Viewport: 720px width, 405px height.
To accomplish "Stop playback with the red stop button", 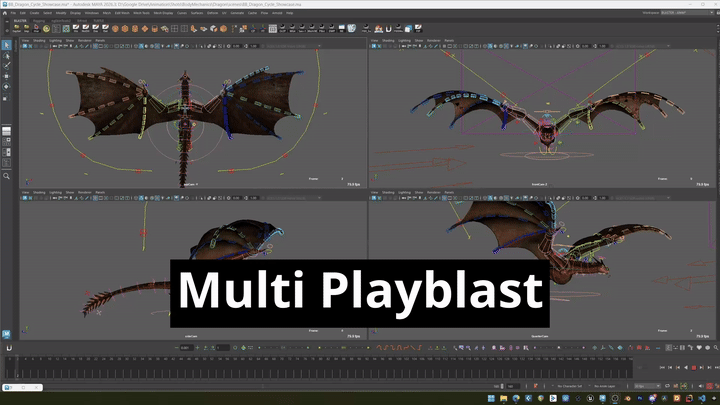I will point(694,367).
